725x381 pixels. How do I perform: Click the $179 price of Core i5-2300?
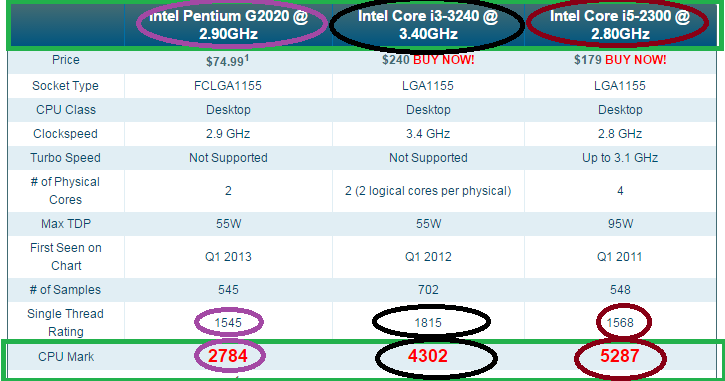click(x=588, y=60)
